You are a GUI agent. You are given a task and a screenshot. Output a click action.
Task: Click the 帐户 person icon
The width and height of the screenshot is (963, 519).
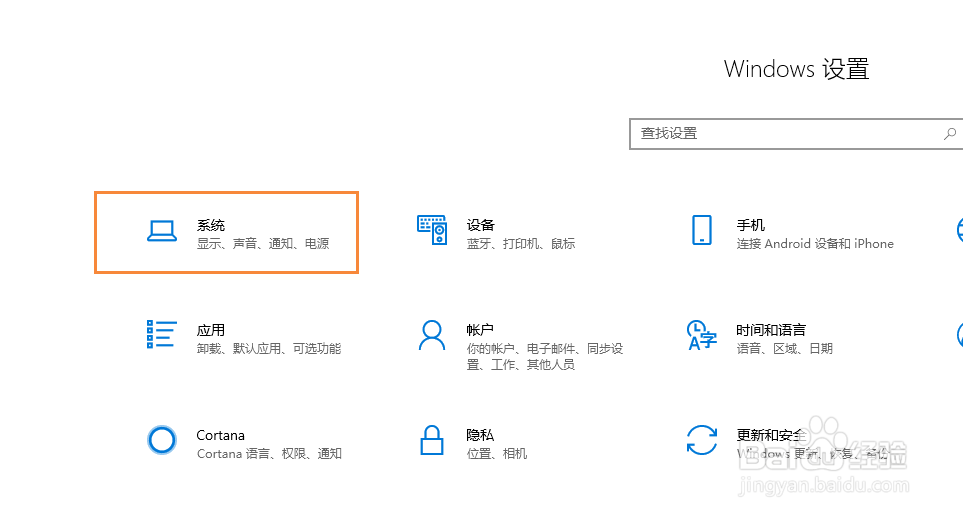[432, 335]
